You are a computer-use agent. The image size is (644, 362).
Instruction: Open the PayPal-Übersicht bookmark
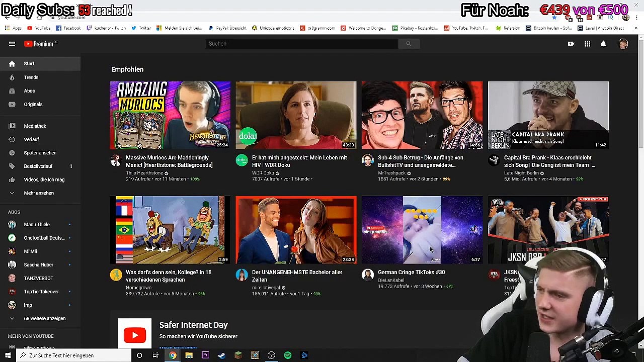click(x=227, y=28)
